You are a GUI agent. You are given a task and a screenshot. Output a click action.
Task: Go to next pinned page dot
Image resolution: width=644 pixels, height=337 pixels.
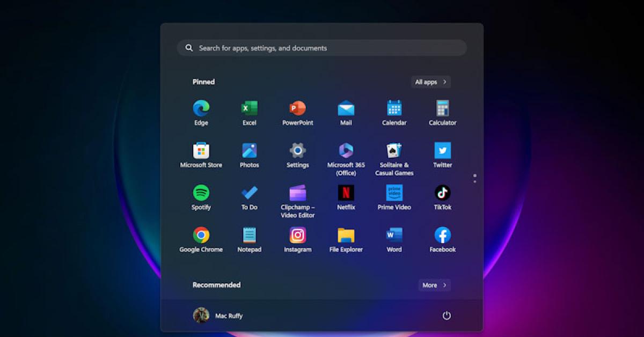[475, 181]
